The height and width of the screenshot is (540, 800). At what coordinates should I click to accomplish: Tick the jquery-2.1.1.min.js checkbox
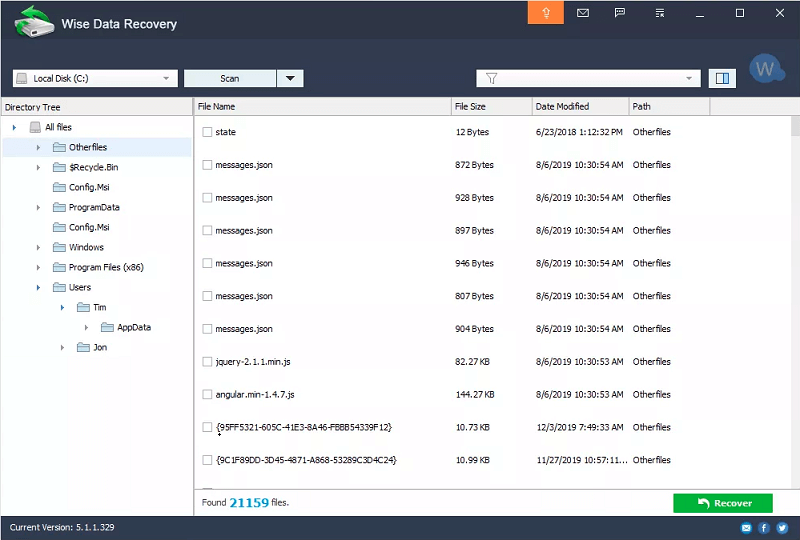(207, 362)
